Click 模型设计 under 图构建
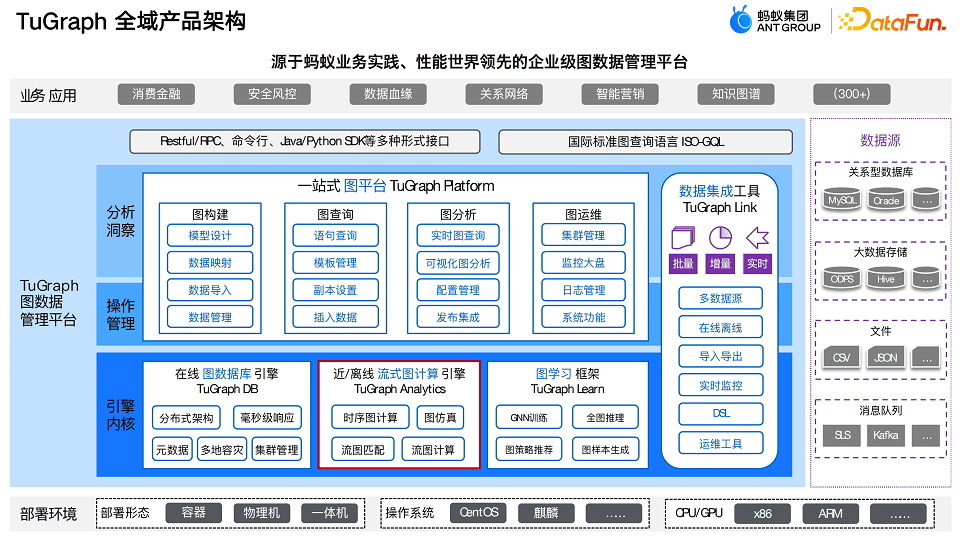 (210, 235)
